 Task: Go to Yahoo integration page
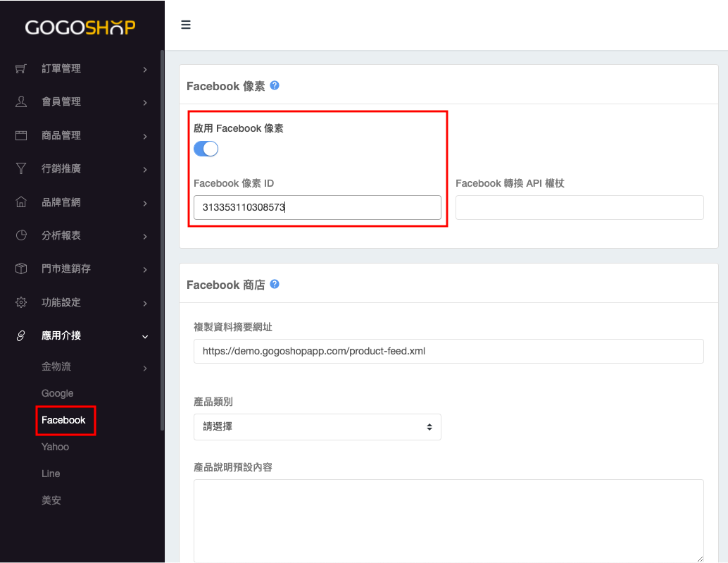pos(55,447)
